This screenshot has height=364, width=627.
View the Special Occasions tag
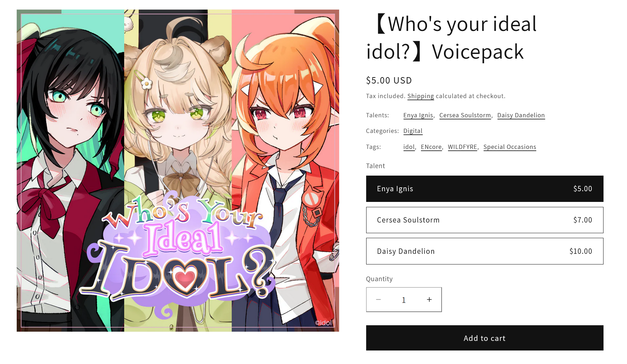tap(510, 147)
